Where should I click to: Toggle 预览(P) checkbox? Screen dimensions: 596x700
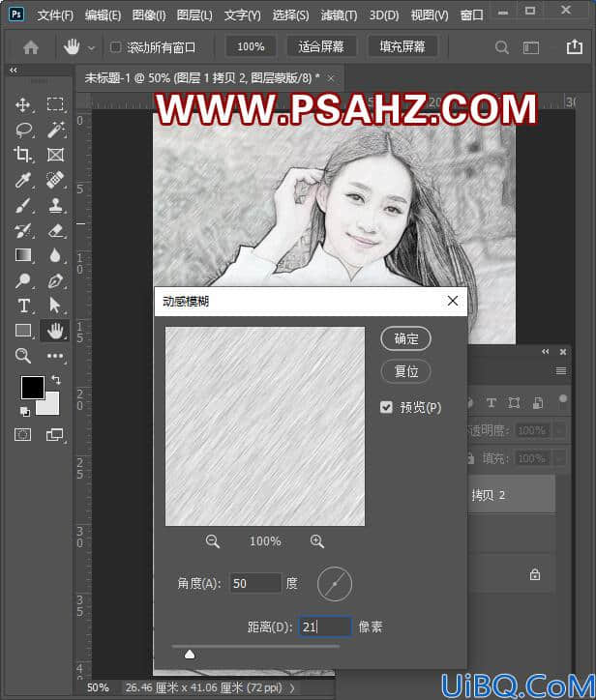coord(386,407)
